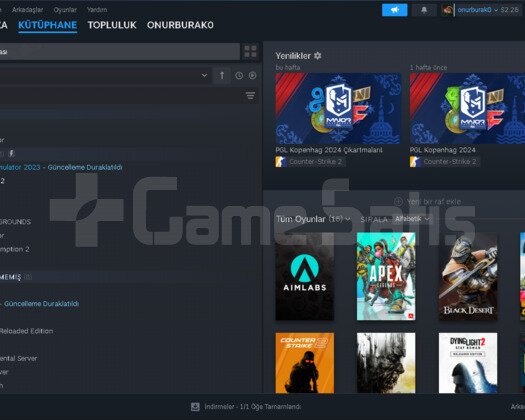Image resolution: width=525 pixels, height=420 pixels.
Task: Select the 'Güncelleme Duraklatıldı' simulator 2023 entry
Action: point(61,167)
